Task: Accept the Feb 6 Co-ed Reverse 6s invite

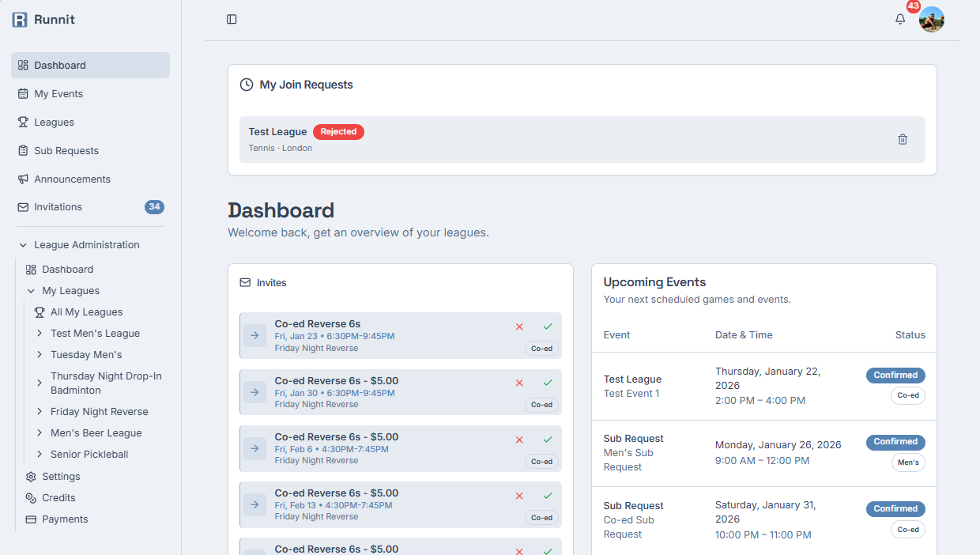Action: coord(547,439)
